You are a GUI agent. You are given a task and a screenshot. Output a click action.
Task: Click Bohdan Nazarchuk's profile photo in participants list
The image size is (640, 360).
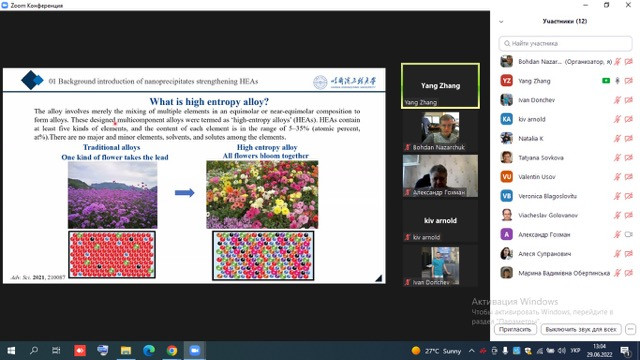click(507, 62)
